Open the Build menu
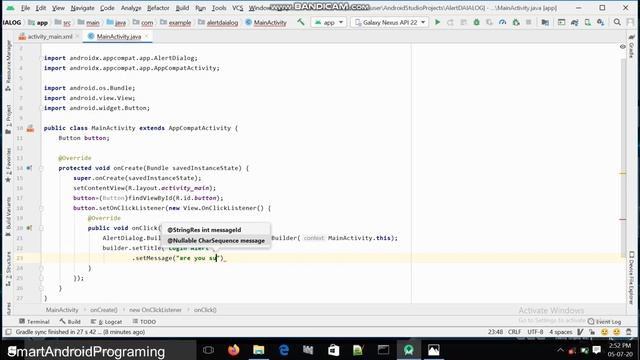640x360 pixels. pos(182,8)
